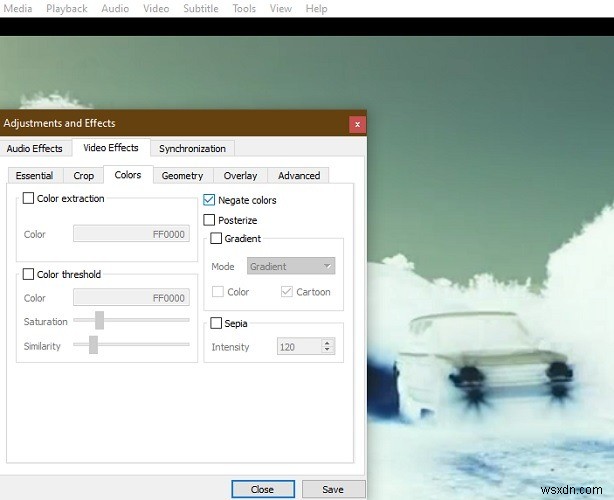Open the View menu
The width and height of the screenshot is (614, 500).
(x=281, y=8)
